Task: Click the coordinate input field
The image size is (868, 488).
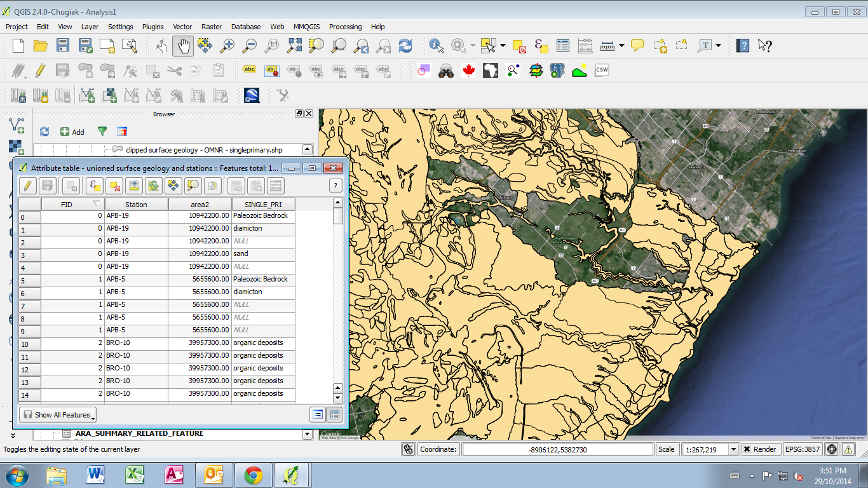Action: coord(557,449)
